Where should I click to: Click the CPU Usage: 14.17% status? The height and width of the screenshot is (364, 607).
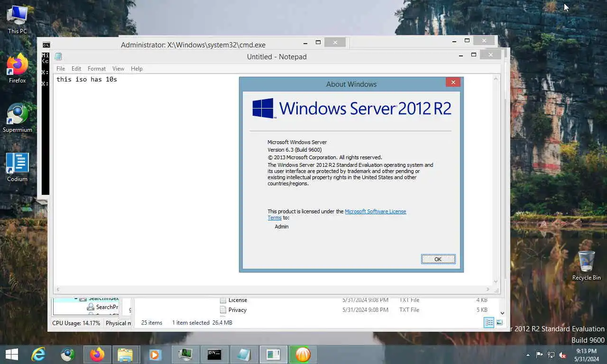click(x=76, y=323)
